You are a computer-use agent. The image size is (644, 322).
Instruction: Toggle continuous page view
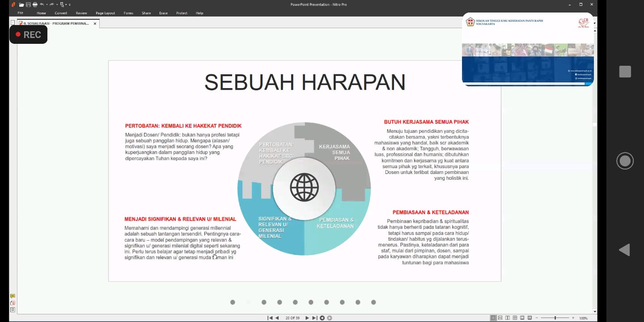pos(500,318)
